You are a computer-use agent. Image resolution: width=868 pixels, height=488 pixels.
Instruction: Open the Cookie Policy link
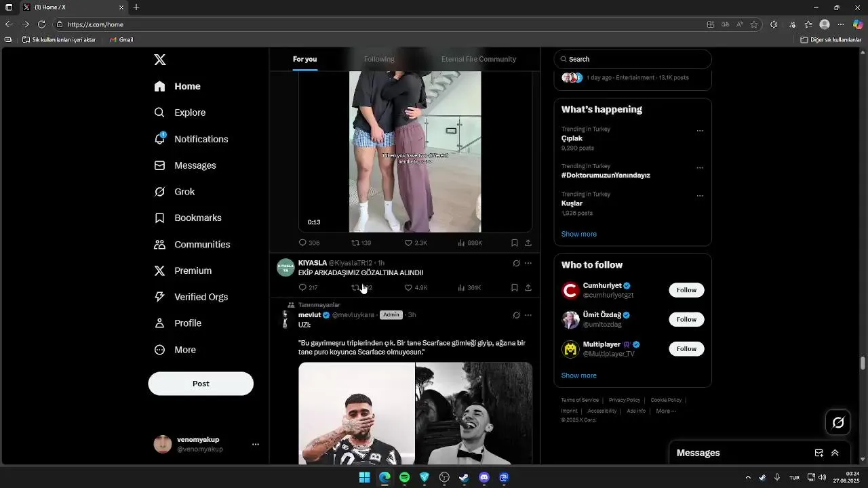[x=666, y=400]
